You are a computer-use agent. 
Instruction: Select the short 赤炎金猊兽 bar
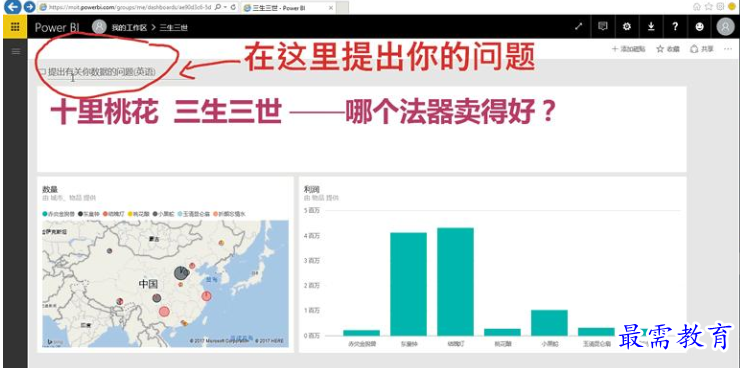362,333
